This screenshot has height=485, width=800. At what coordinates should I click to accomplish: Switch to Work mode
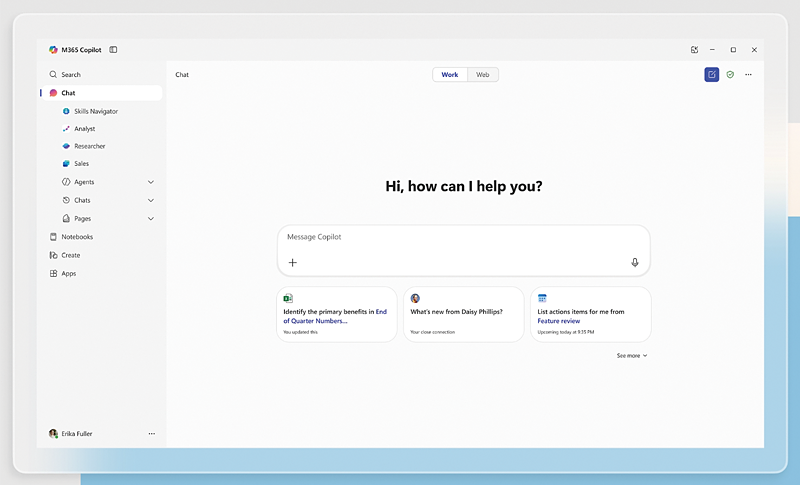click(x=450, y=75)
